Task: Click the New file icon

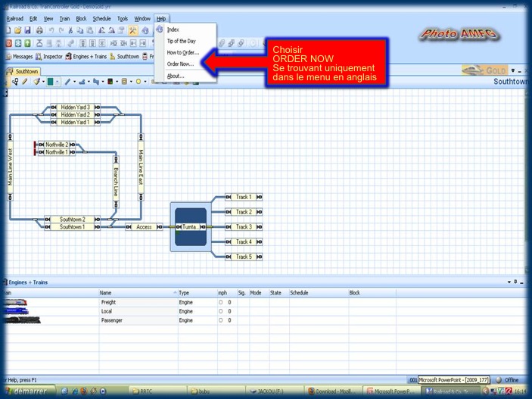Action: tap(8, 30)
